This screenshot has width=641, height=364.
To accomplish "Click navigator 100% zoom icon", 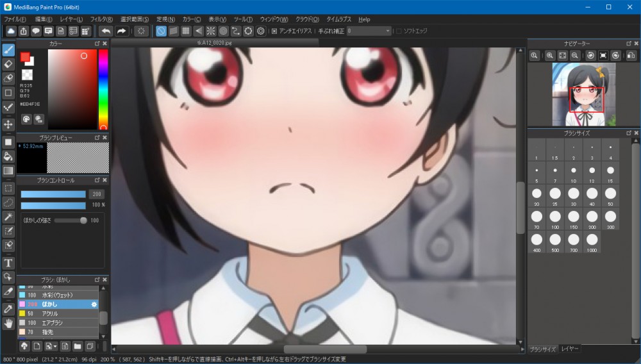I will pos(534,56).
